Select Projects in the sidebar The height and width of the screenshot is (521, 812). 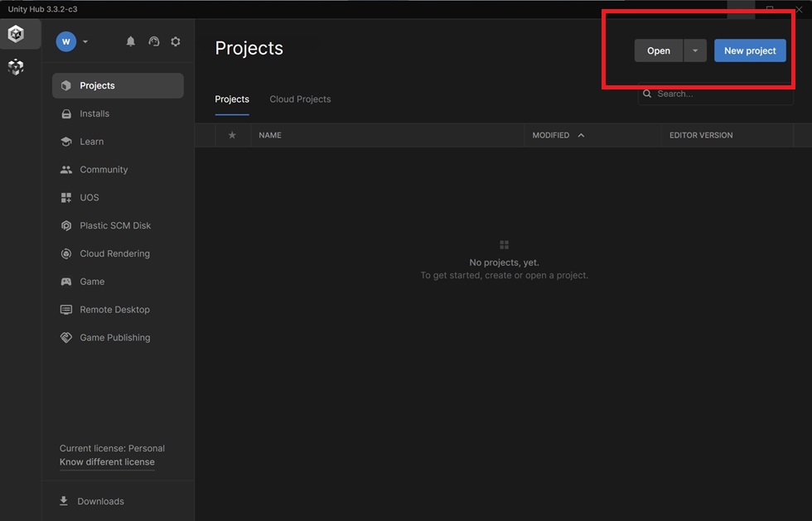tap(118, 85)
